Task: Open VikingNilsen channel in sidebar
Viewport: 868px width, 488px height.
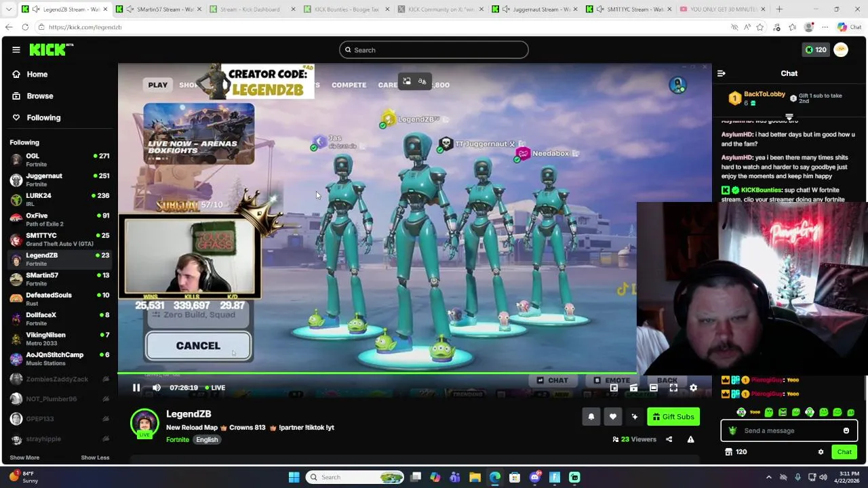Action: coord(59,339)
